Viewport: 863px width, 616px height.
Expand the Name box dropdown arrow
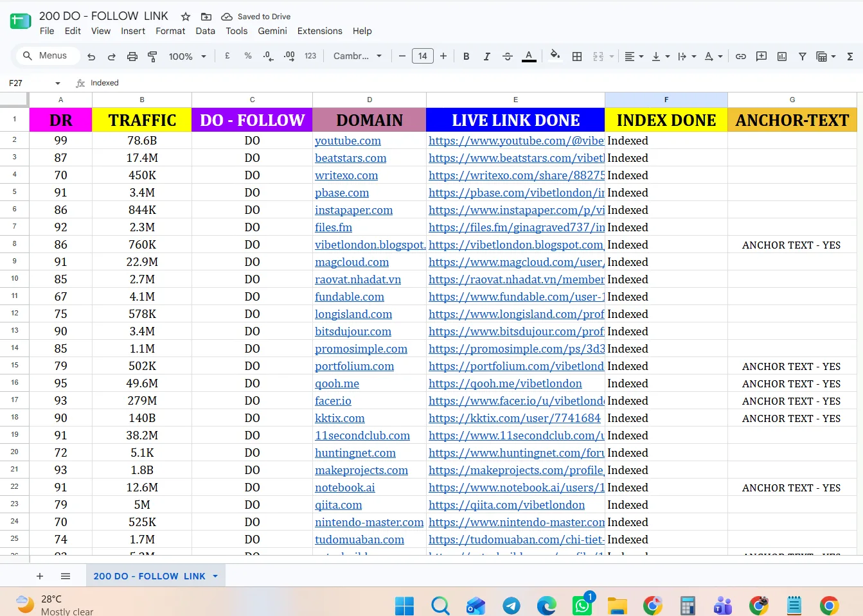pyautogui.click(x=58, y=83)
